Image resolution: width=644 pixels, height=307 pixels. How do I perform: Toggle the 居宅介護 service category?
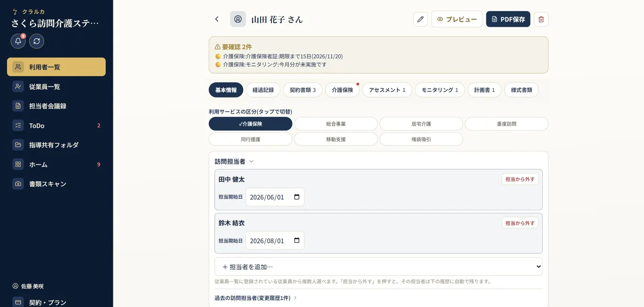pyautogui.click(x=421, y=124)
